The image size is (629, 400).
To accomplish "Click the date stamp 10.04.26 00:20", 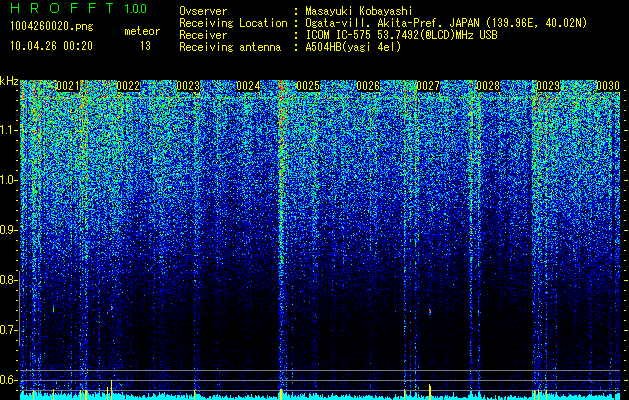I will (x=51, y=46).
